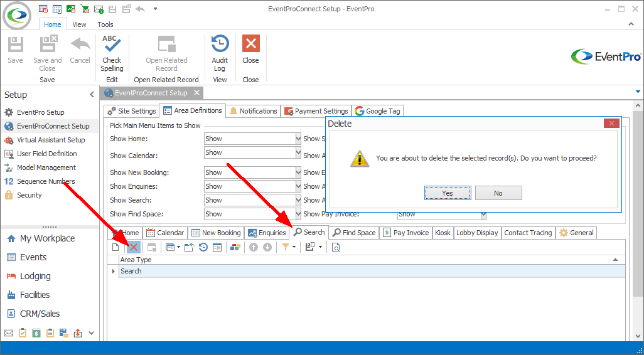Click the envelope icon in bottom navigation strip
This screenshot has height=355, width=644.
[x=9, y=333]
